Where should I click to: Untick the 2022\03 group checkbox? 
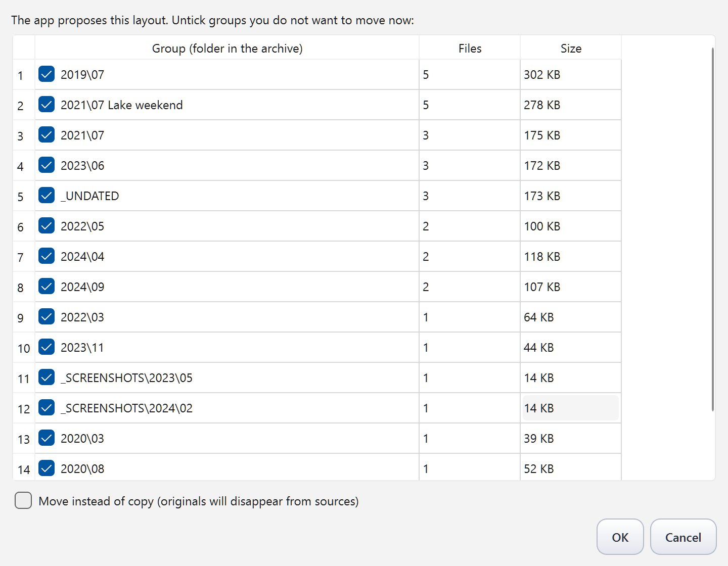47,317
